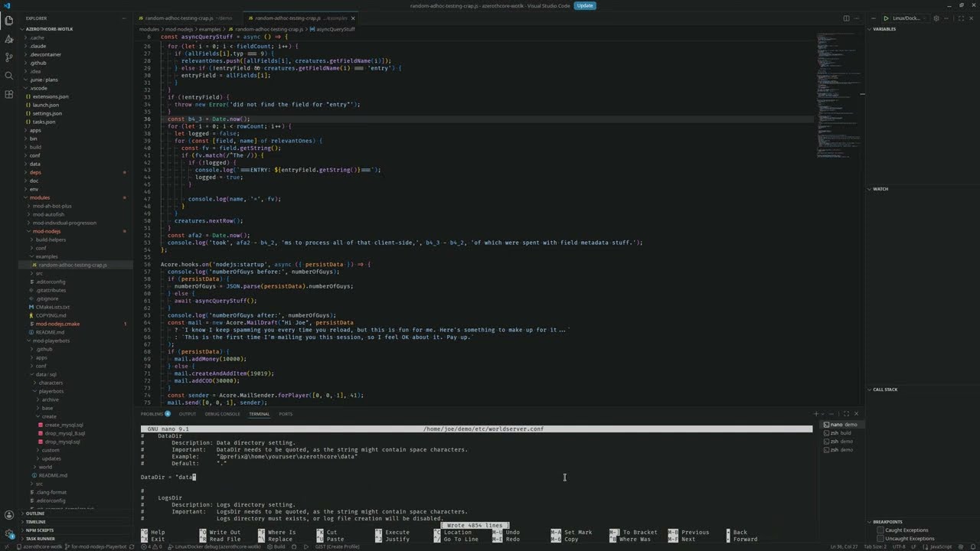Image resolution: width=980 pixels, height=551 pixels.
Task: Click Build in the status bar
Action: [276, 547]
